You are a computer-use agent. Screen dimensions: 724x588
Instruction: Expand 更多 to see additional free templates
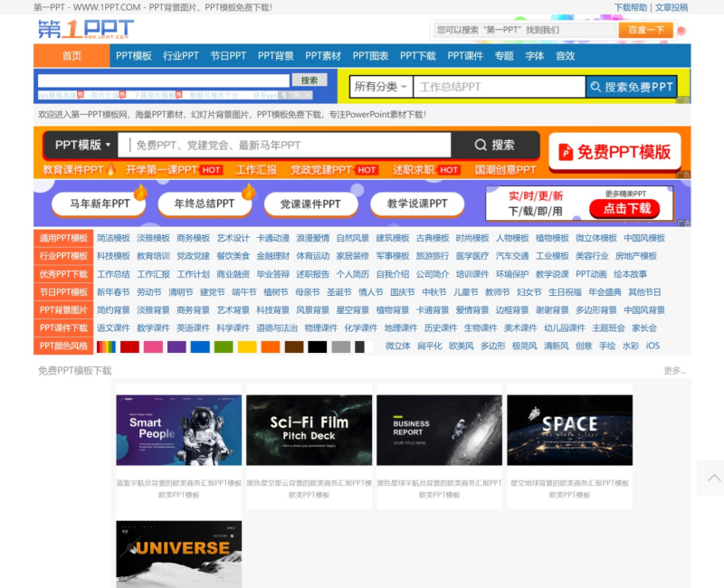coord(674,371)
